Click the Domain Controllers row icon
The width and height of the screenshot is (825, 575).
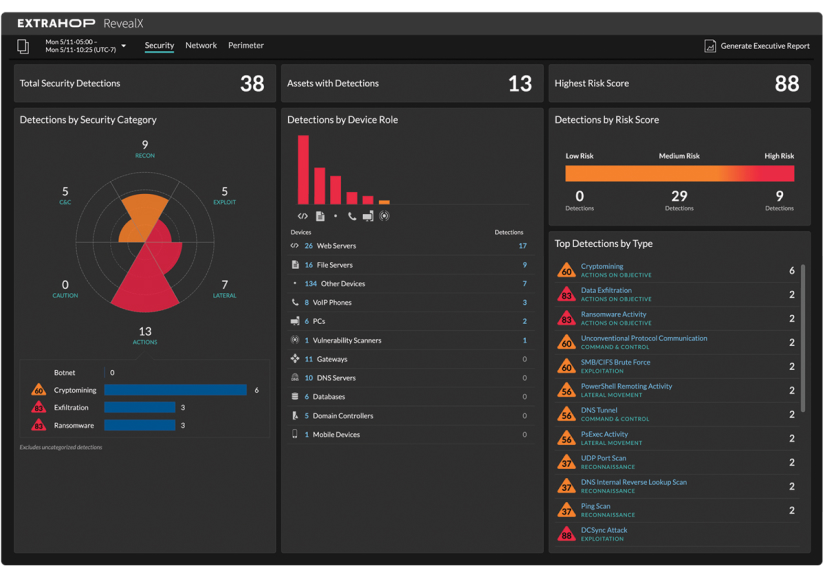tap(295, 416)
